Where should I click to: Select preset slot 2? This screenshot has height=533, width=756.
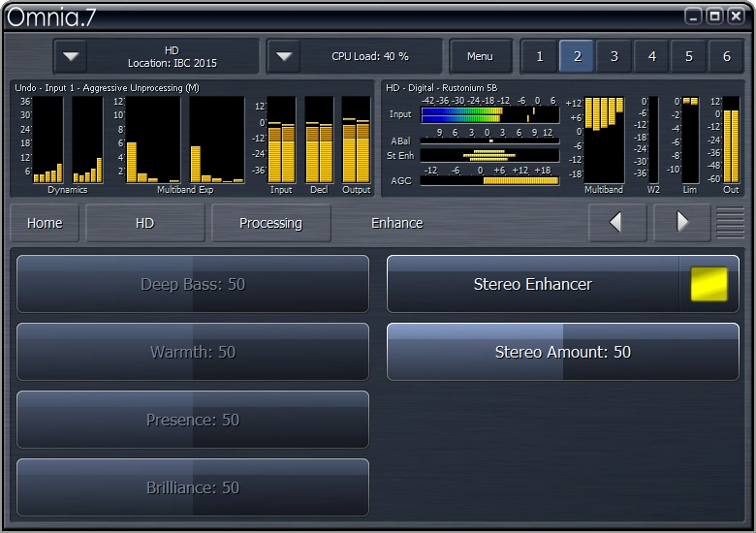[x=577, y=56]
